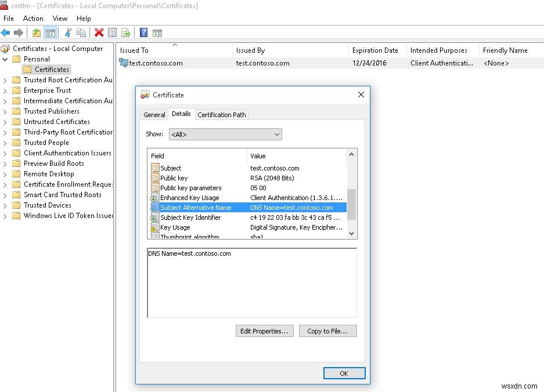Screen dimensions: 544x392
Task: Click the Forward navigation arrow
Action: (18, 32)
